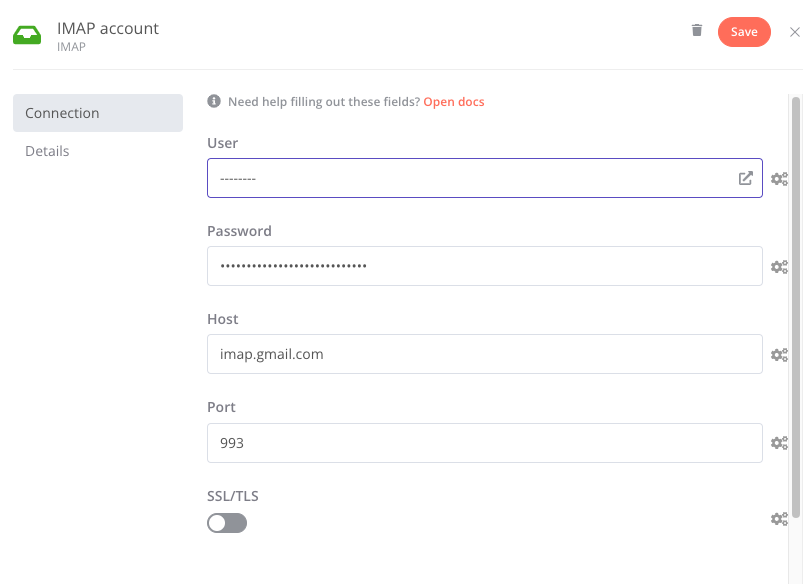Viewport: 812px width, 584px height.
Task: Open the User field expanded editor icon
Action: 745,179
